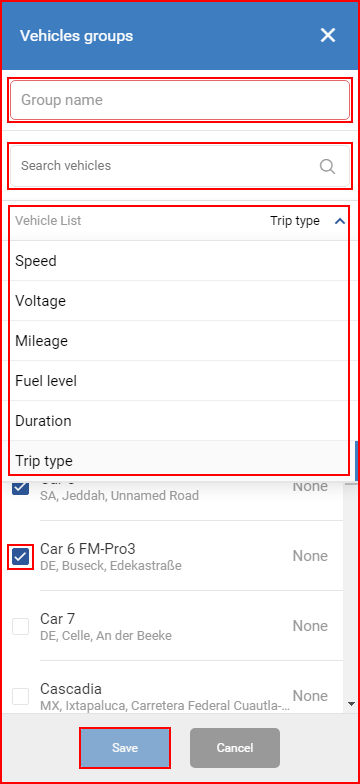Open the Car 7 vehicle row
This screenshot has width=360, height=784.
pyautogui.click(x=176, y=626)
